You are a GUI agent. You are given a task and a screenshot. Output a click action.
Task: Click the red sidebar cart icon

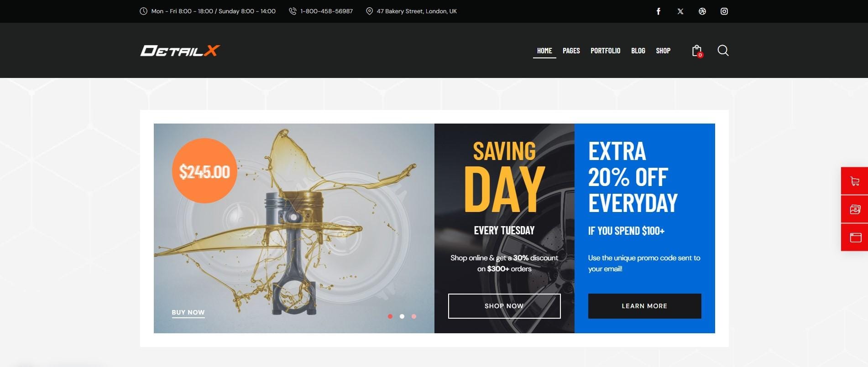coord(855,181)
